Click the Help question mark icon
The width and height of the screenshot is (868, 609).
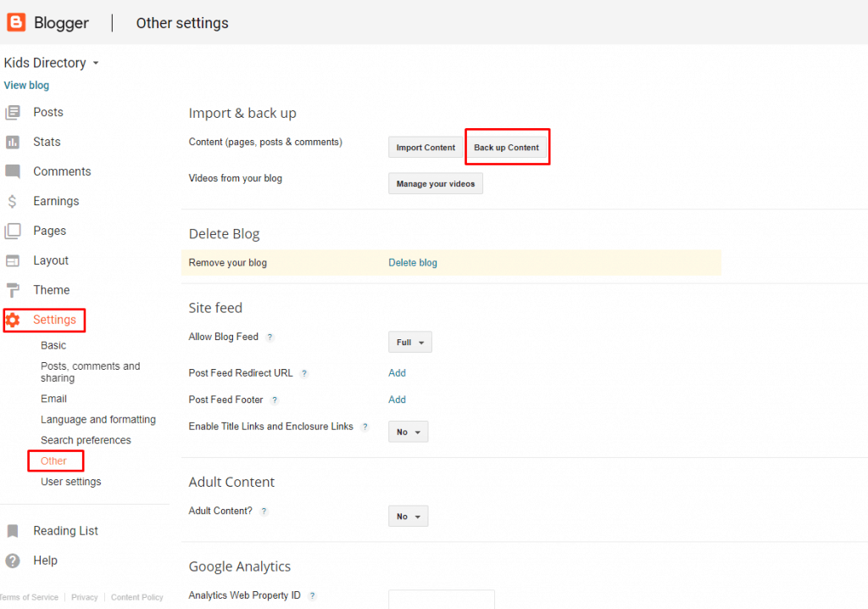coord(13,561)
